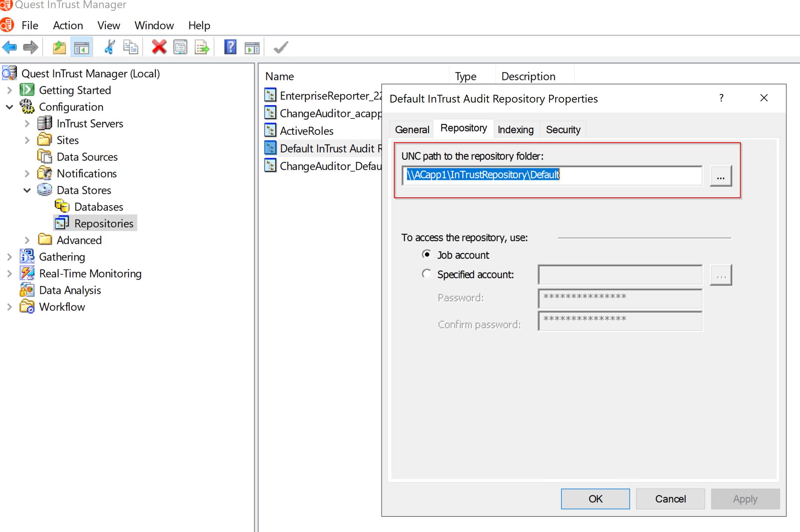Click the Export List toolbar icon

[x=202, y=47]
